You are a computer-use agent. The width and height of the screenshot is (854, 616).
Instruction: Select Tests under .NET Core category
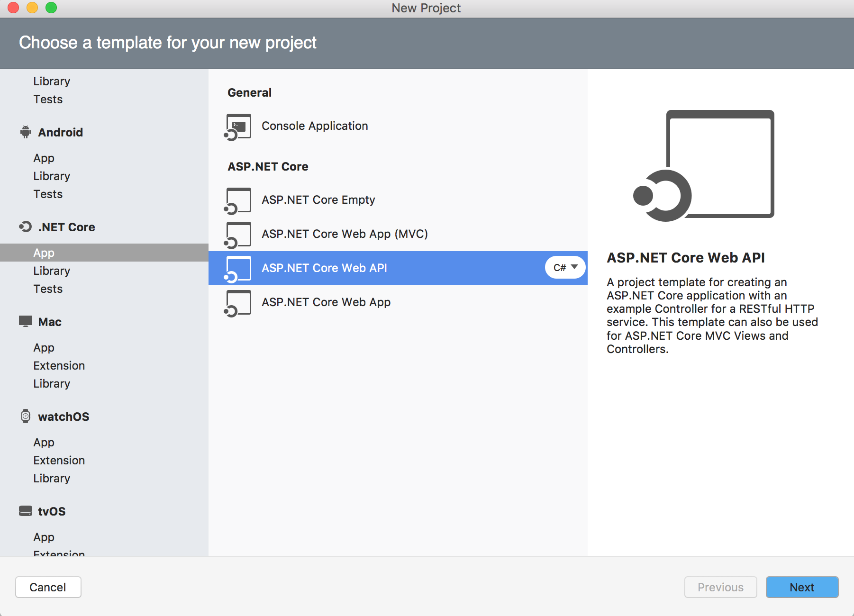coord(48,289)
